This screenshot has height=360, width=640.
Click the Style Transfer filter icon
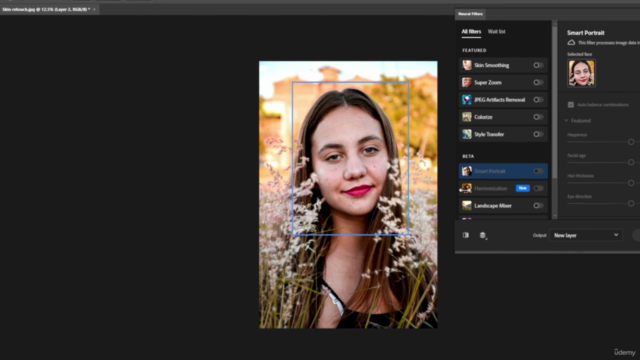[x=467, y=134]
